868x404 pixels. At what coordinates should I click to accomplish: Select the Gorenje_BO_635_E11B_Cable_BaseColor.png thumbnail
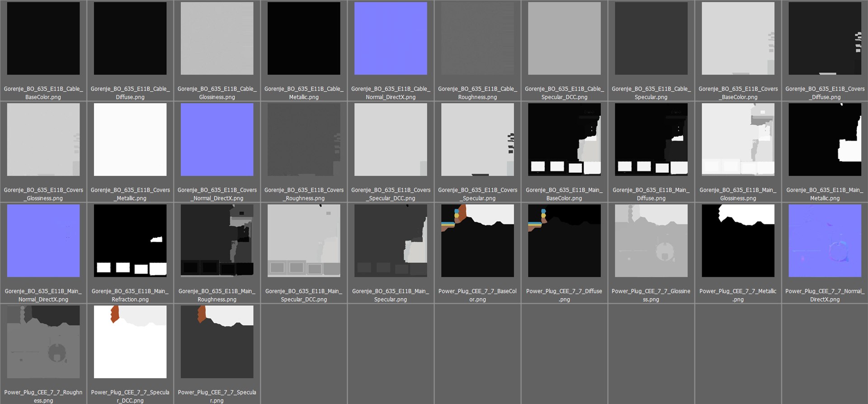43,38
